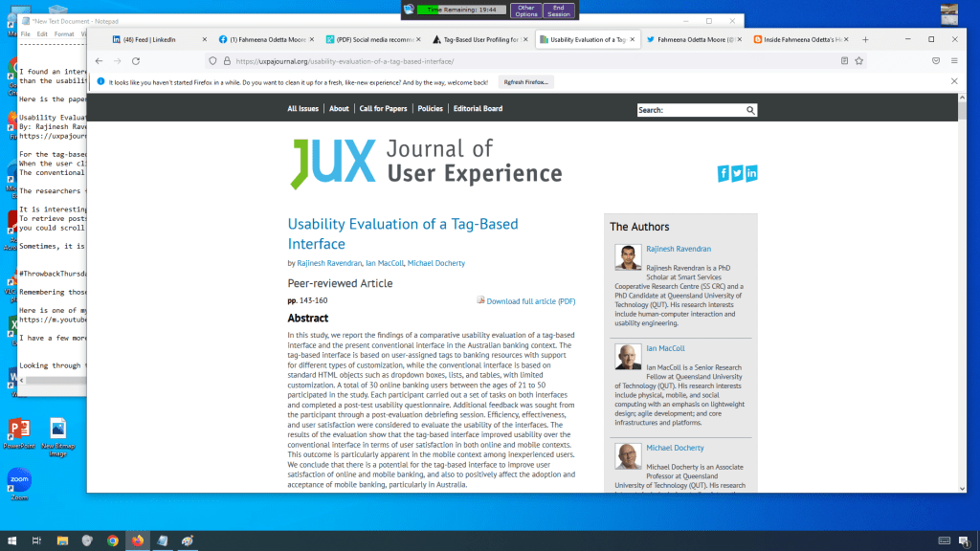The width and height of the screenshot is (980, 551).
Task: Open the JUX LinkedIn social icon
Action: click(x=751, y=173)
